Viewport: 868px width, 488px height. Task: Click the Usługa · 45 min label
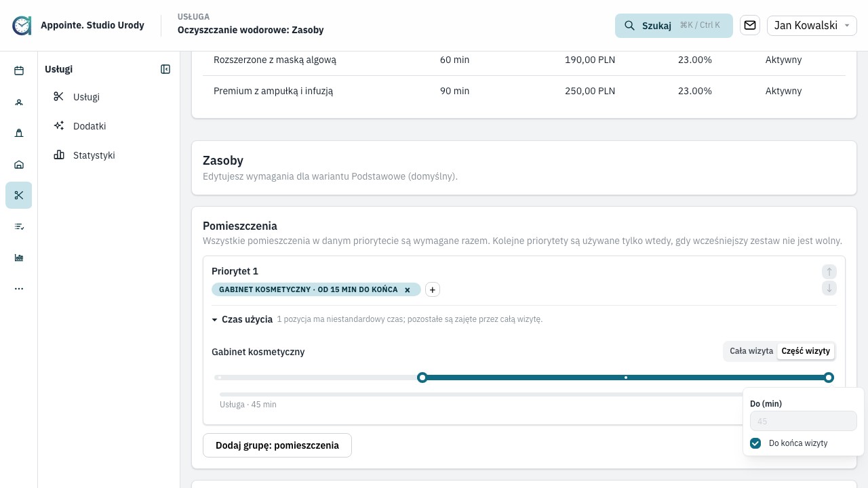[x=248, y=405]
